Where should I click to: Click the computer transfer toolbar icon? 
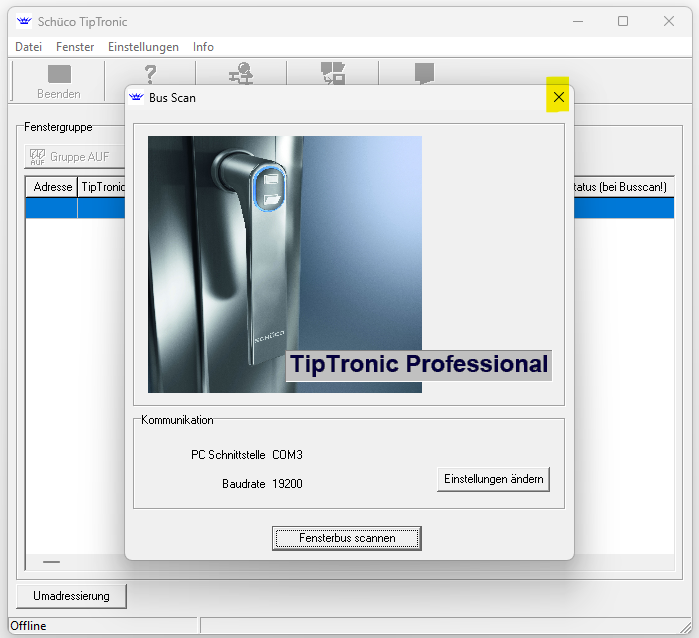tap(332, 73)
